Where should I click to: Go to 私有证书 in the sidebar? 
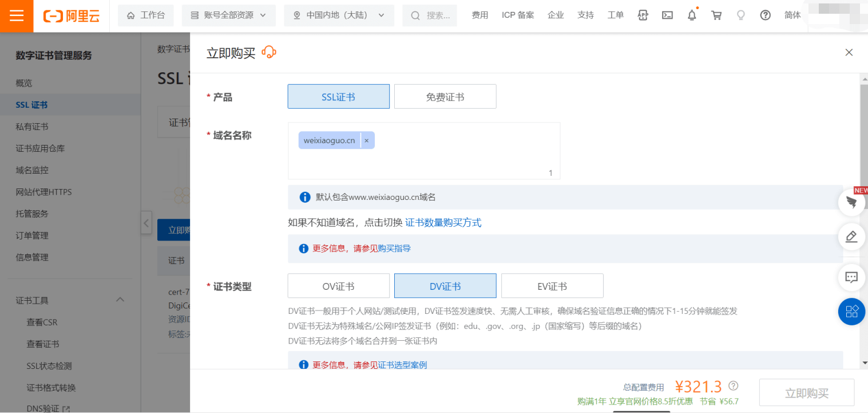[x=32, y=127]
